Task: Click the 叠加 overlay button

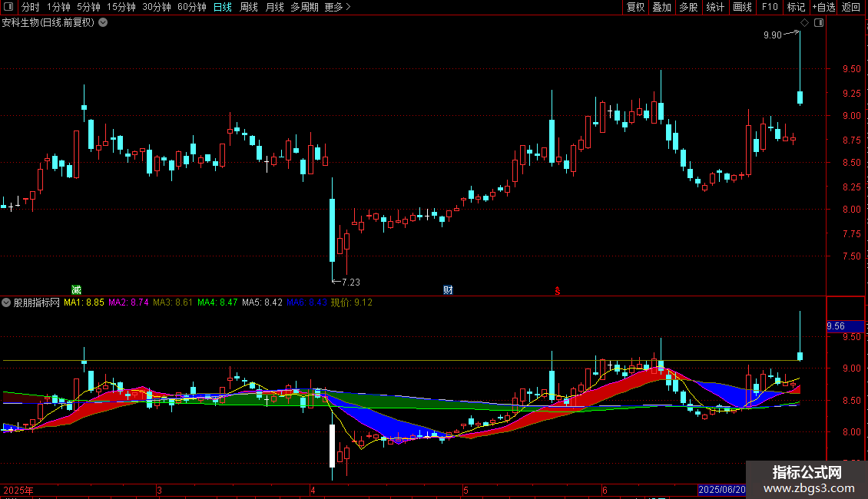Action: point(661,7)
